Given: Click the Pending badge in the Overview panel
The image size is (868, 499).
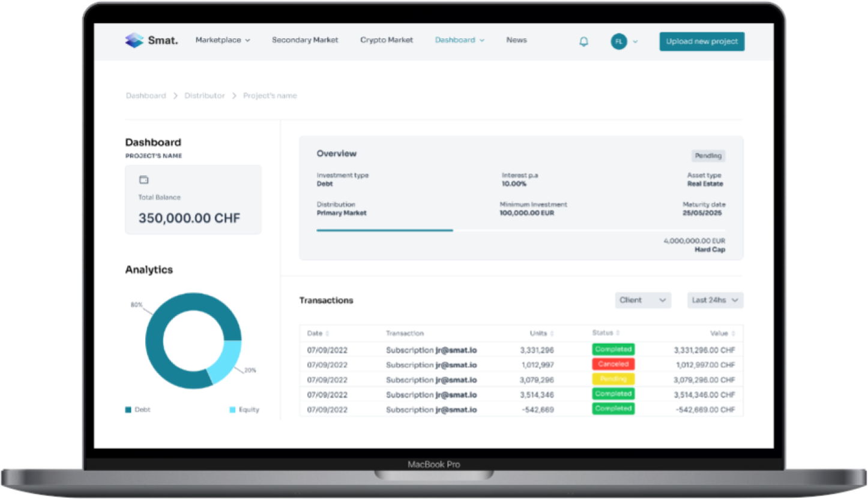Looking at the screenshot, I should pyautogui.click(x=708, y=156).
